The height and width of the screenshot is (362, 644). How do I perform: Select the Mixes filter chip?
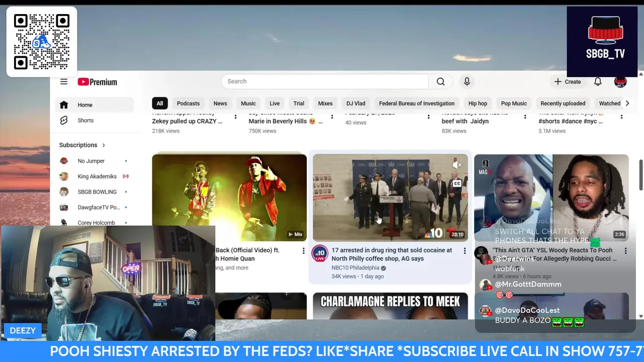pos(325,103)
